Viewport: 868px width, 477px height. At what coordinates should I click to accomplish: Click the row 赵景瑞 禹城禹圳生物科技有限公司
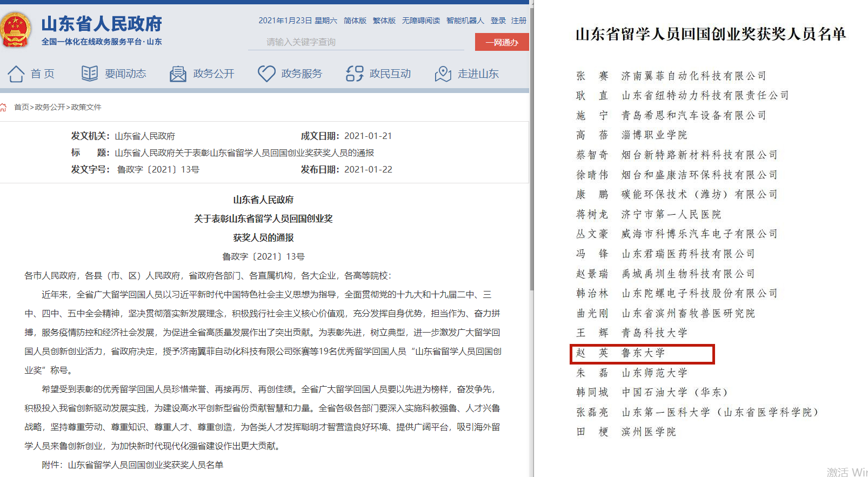(665, 274)
